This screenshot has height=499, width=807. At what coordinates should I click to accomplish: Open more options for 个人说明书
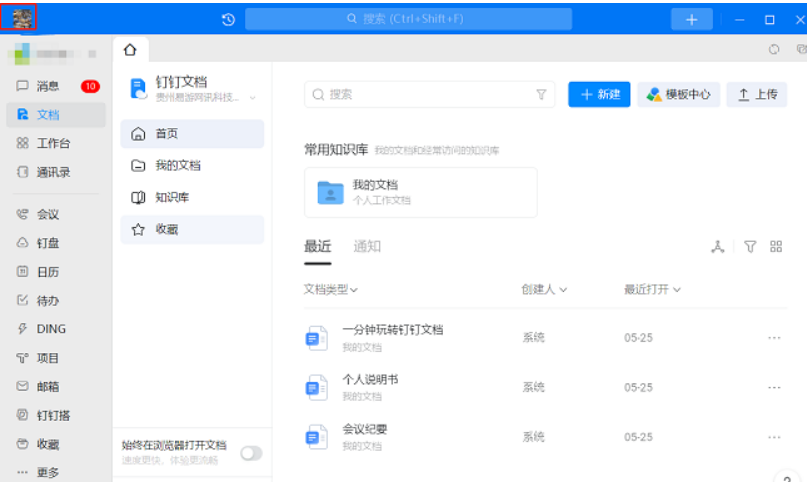(774, 387)
